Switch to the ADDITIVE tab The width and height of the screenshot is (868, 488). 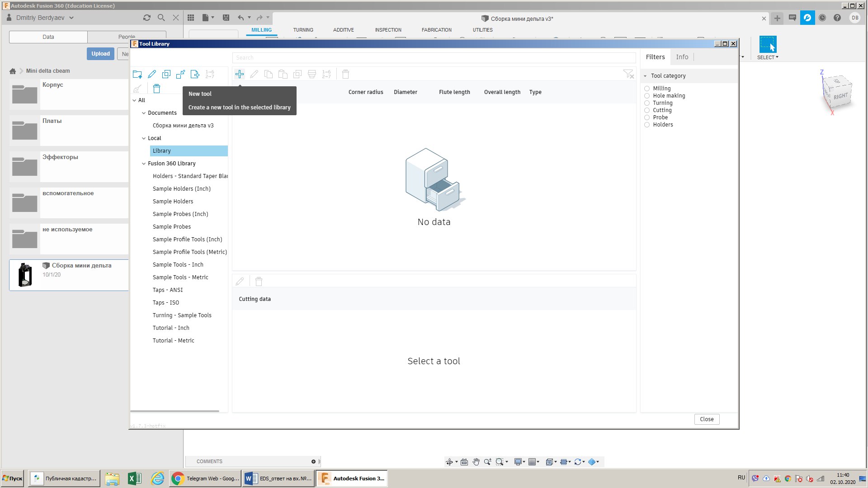point(344,30)
